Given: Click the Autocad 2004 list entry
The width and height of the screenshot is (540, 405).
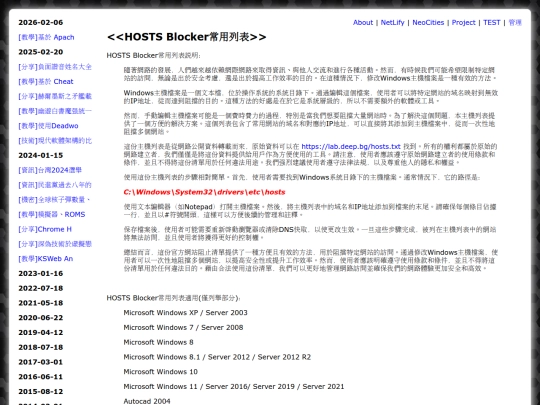Looking at the screenshot, I should point(147,401).
